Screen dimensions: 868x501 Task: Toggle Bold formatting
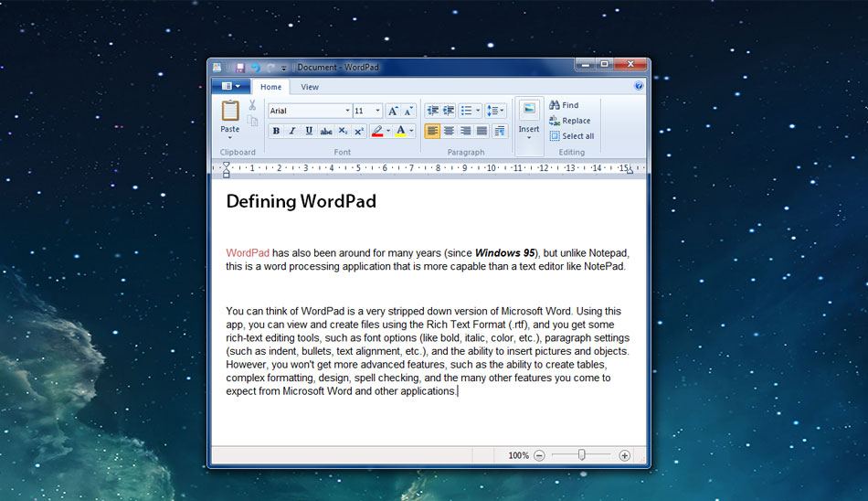click(276, 131)
